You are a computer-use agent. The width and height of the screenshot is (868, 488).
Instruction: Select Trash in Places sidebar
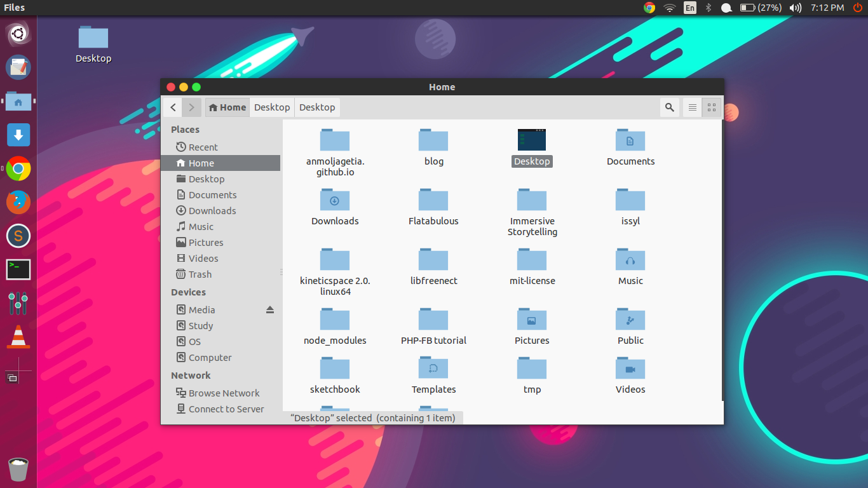[200, 274]
